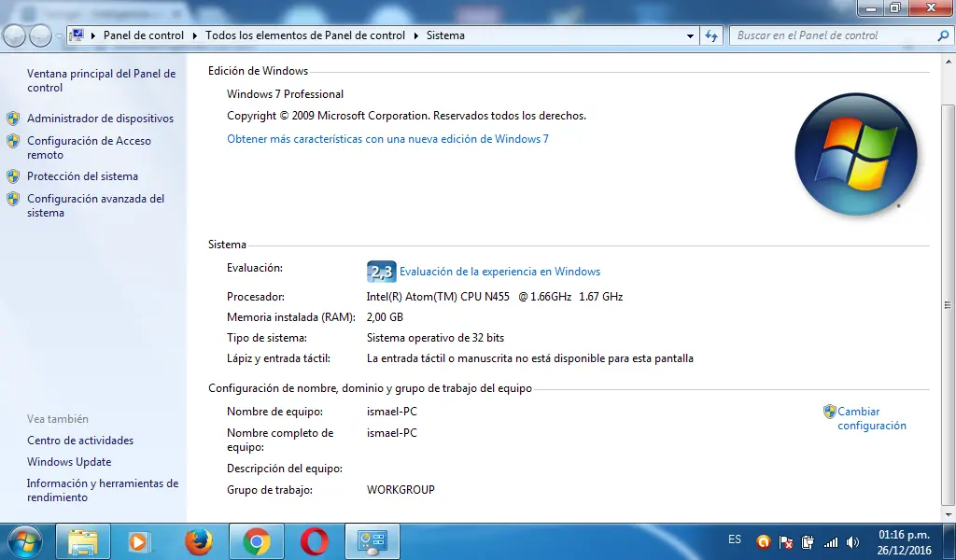The image size is (956, 560).
Task: Open Información y herramientas de rendimiento
Action: coord(103,490)
